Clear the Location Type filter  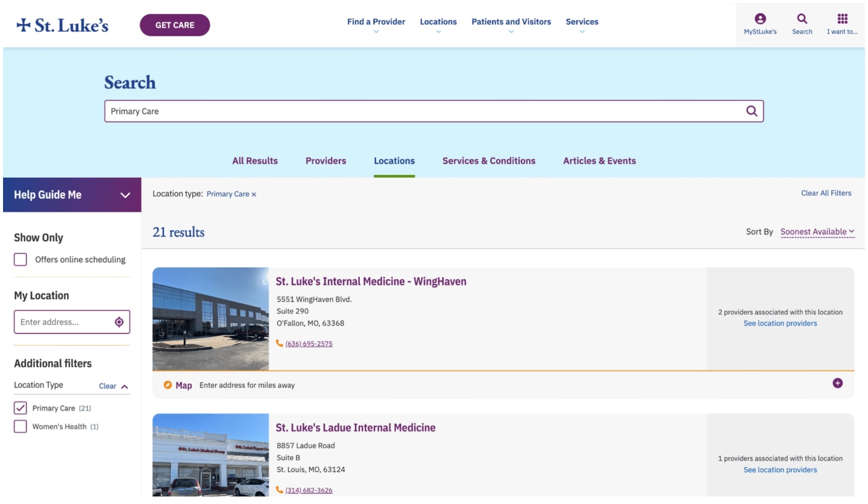[107, 386]
